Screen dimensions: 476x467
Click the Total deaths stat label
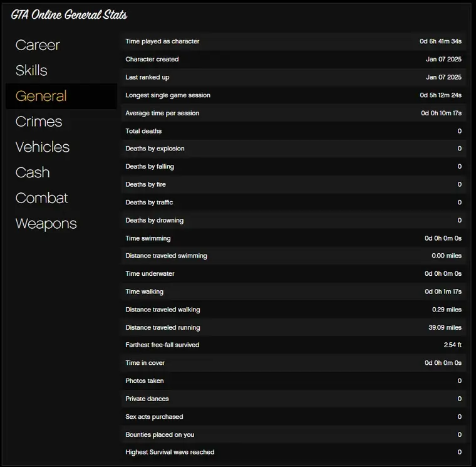143,131
